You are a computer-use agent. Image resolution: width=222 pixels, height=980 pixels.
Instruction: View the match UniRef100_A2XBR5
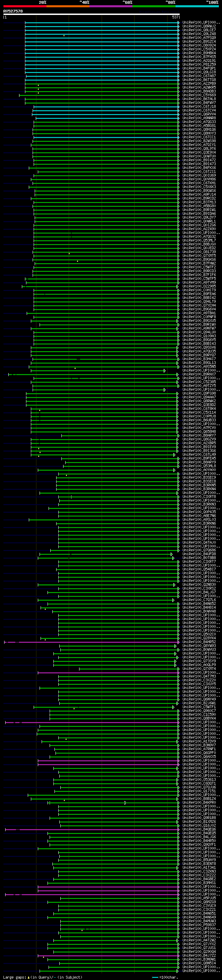199,443
